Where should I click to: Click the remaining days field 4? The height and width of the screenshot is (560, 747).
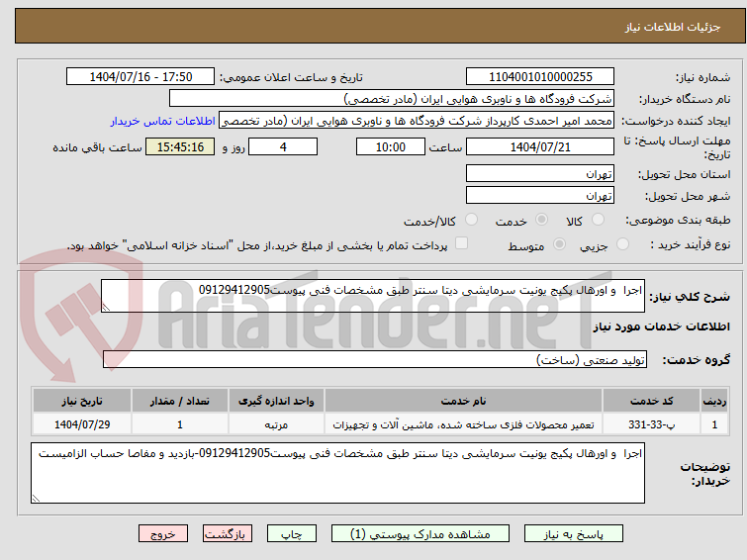click(283, 146)
